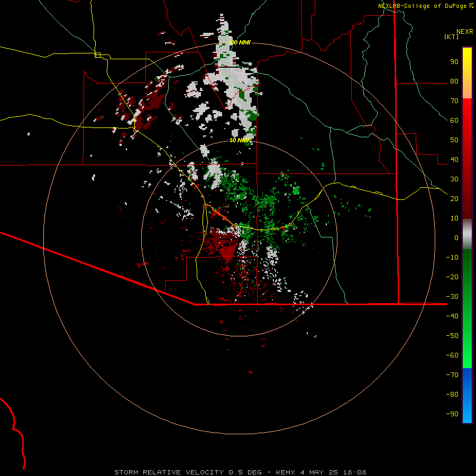Select the 80 value on the velocity scale
The height and width of the screenshot is (476, 476).
[x=454, y=81]
